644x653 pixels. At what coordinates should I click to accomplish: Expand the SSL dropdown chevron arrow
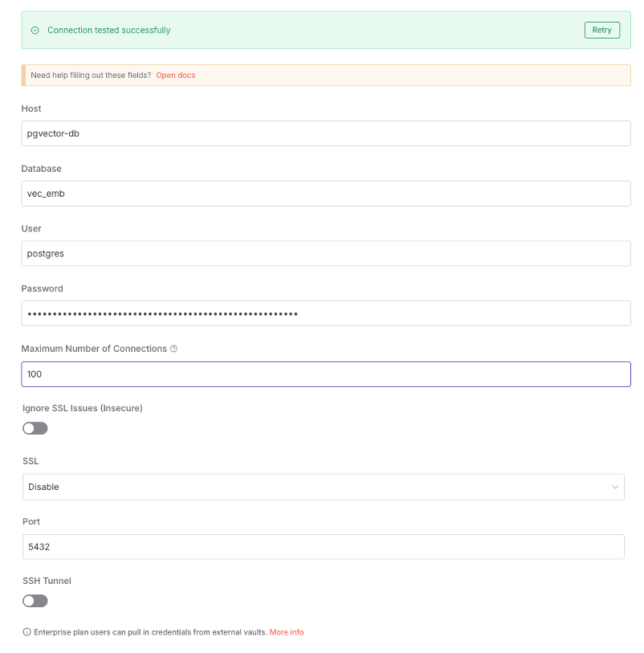[615, 487]
